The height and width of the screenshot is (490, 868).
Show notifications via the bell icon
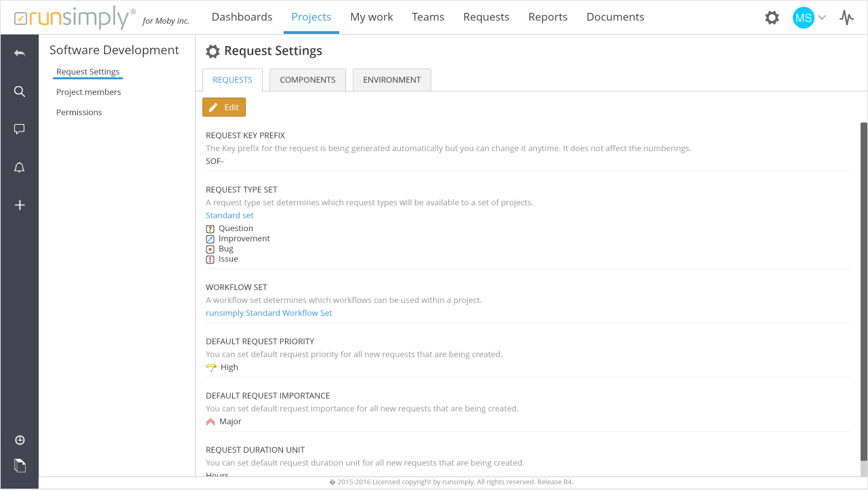click(x=20, y=167)
